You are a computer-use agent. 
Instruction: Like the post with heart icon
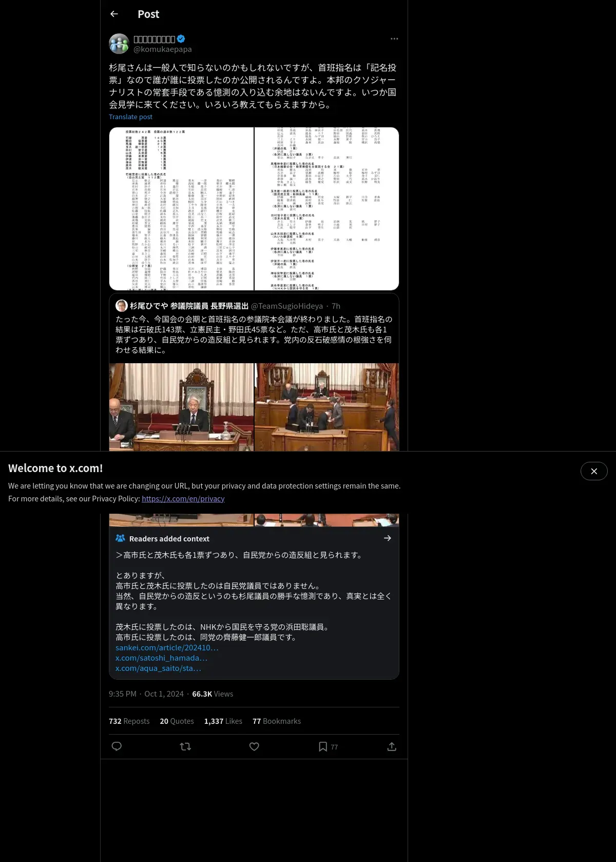254,746
